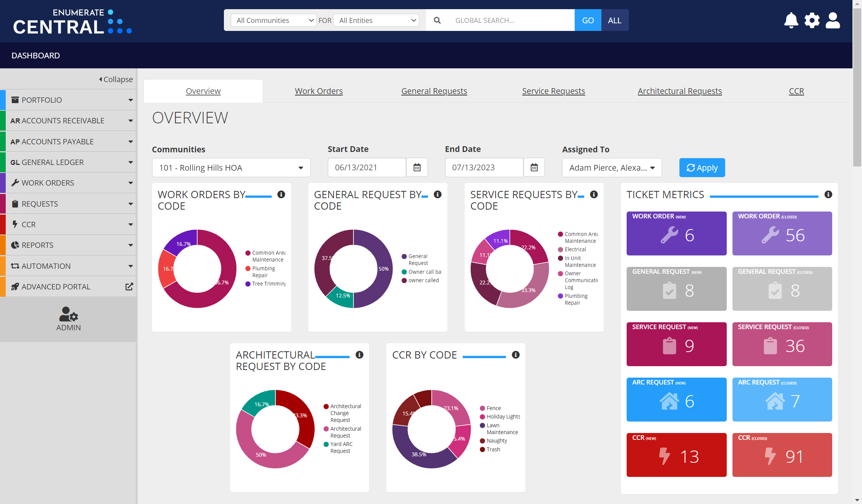Toggle Electrical legend in Service Requests chart
Image resolution: width=862 pixels, height=504 pixels.
(575, 249)
